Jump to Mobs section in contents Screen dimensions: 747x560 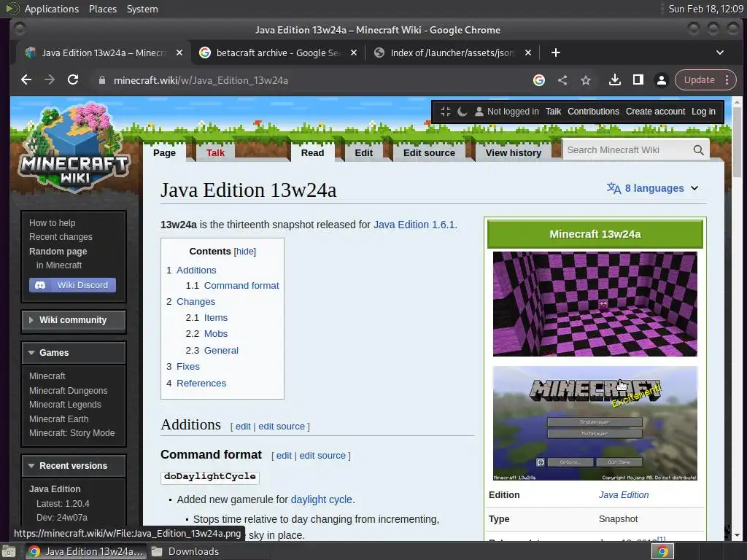[216, 334]
